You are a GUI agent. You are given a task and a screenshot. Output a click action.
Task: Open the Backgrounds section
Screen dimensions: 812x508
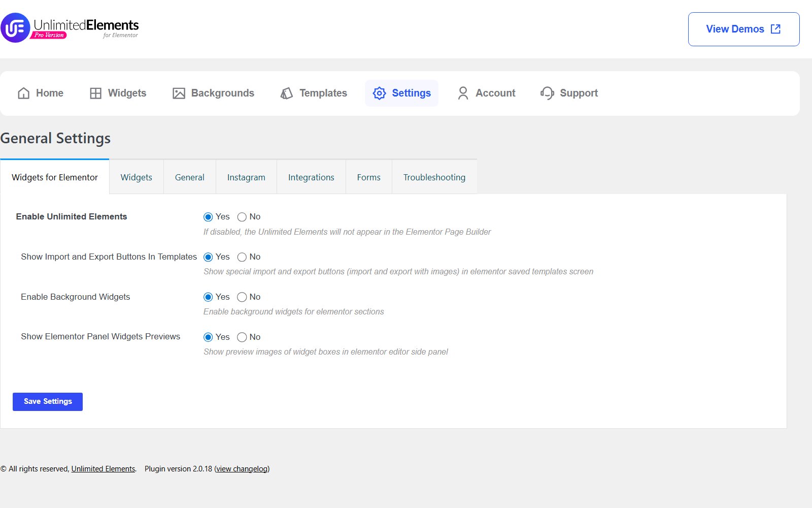coord(214,93)
